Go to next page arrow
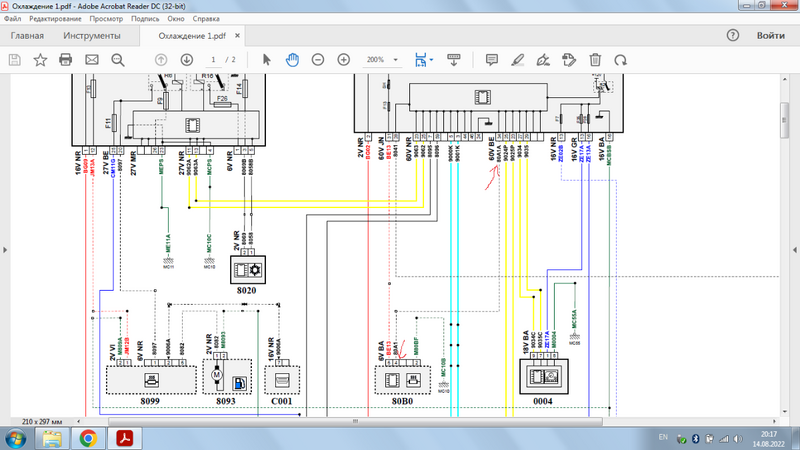This screenshot has width=800, height=450. click(x=186, y=60)
